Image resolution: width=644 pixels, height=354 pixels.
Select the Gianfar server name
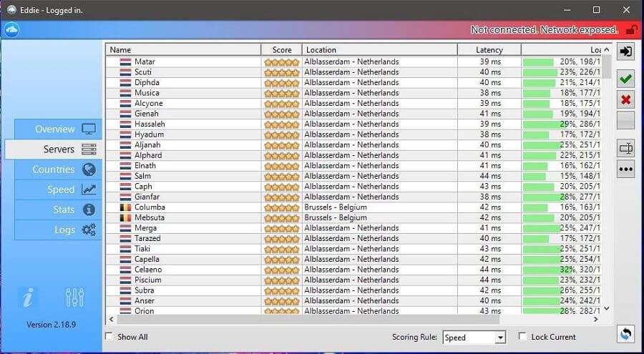tap(147, 197)
